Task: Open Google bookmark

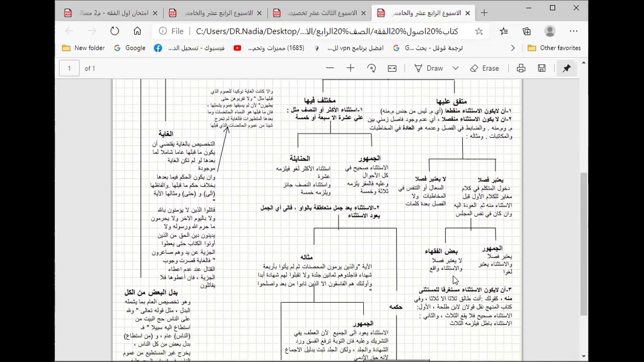Action: 130,48
